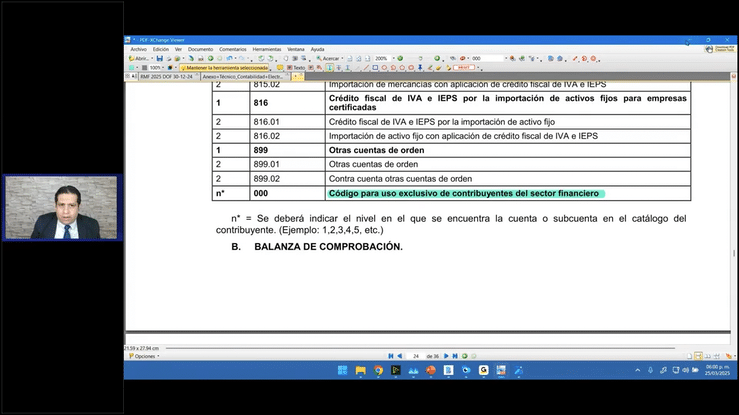Click the search box containing 000

(x=488, y=58)
